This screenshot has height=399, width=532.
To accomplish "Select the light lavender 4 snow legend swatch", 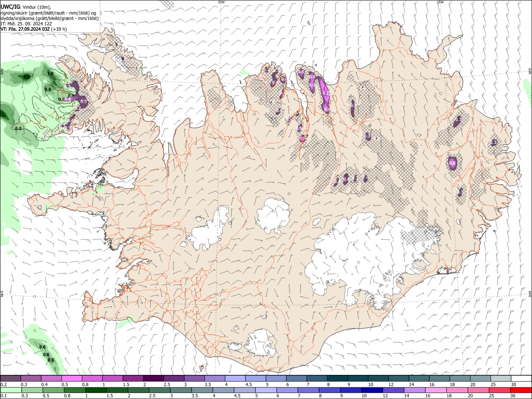I will [235, 378].
